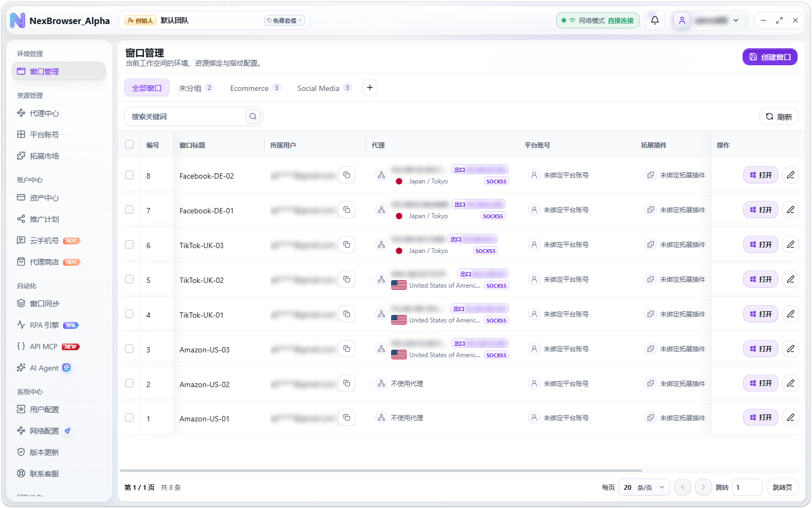
Task: Go to the previous page arrow
Action: click(x=682, y=487)
